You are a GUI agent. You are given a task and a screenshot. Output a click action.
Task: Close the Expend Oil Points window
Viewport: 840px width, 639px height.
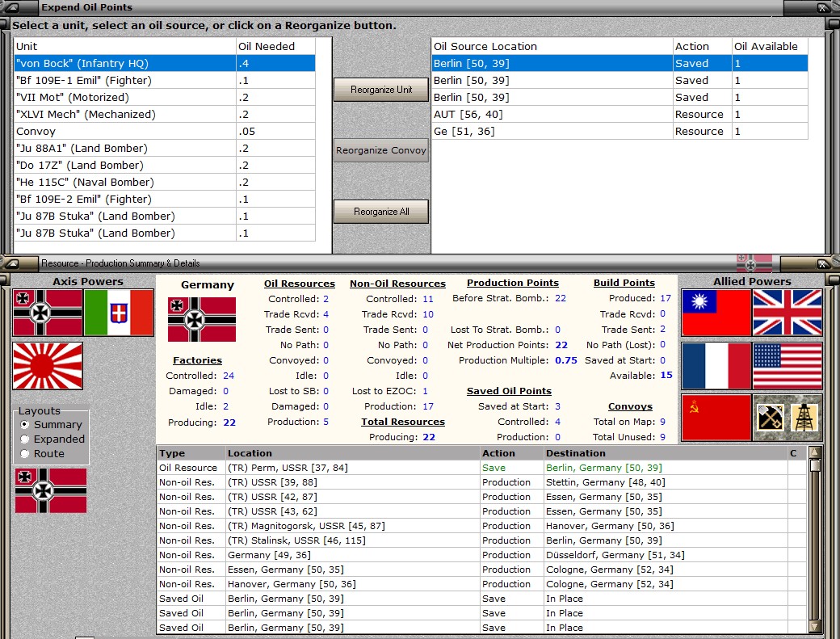822,7
